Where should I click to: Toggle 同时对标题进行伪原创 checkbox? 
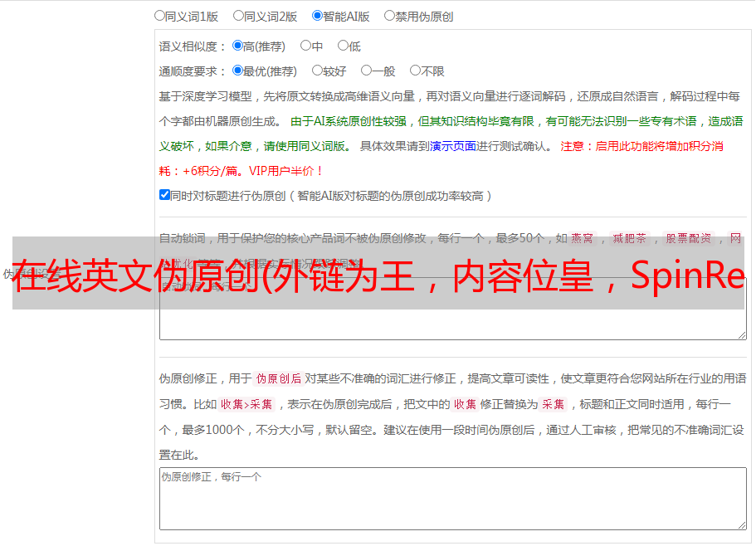164,195
